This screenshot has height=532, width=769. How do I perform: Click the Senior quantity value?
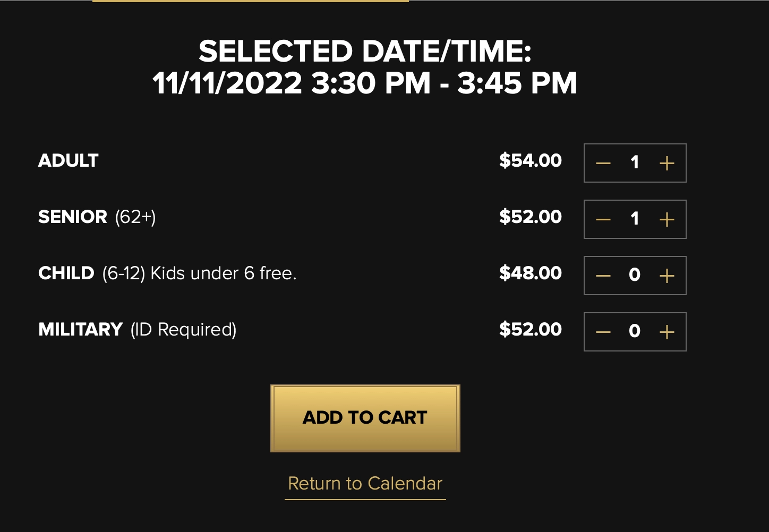tap(635, 219)
